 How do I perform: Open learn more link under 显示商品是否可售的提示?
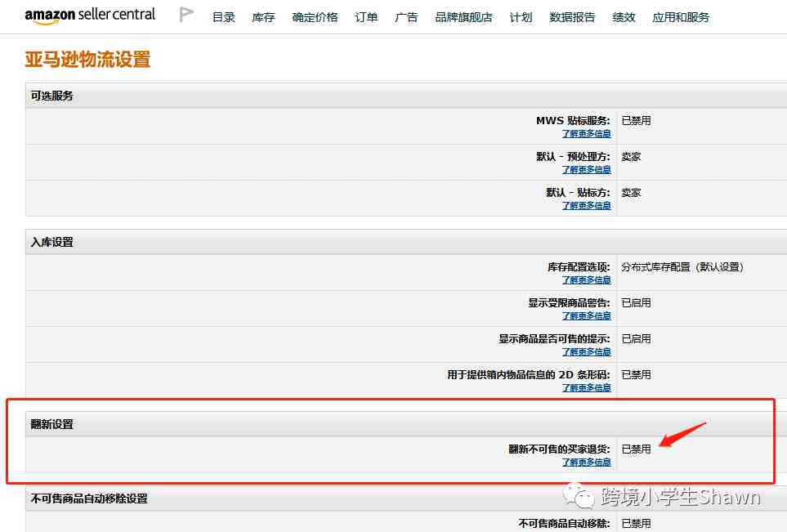tap(586, 352)
